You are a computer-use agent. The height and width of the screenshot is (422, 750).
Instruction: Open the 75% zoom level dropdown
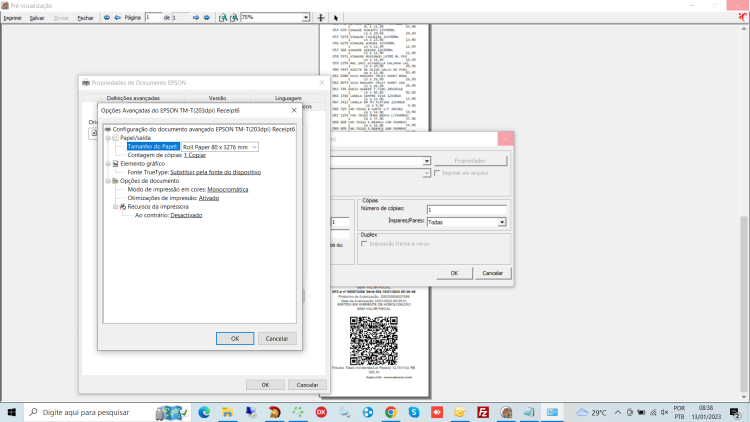point(306,18)
